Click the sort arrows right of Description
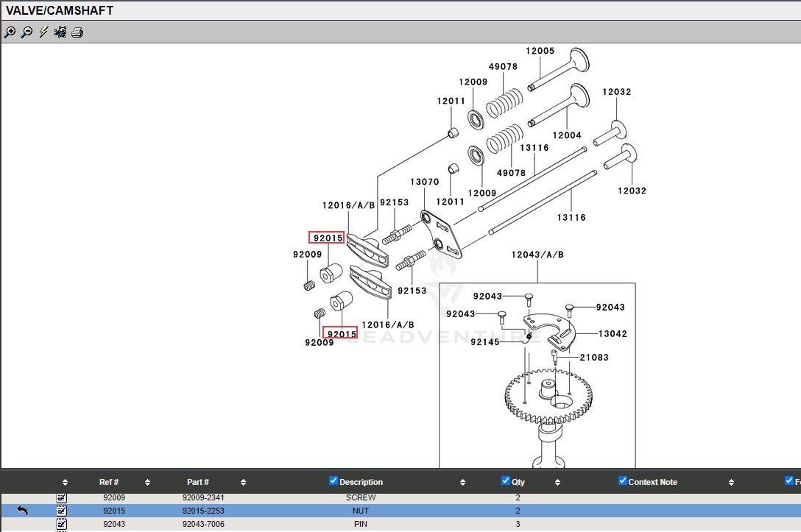This screenshot has height=532, width=801. 462,483
